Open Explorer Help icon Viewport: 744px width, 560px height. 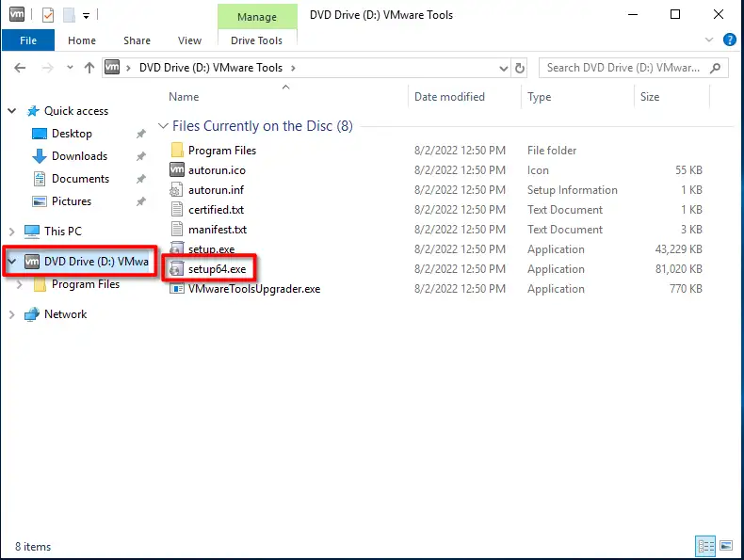tap(729, 40)
